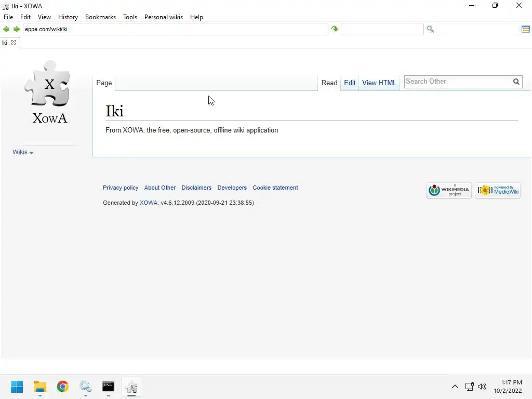Click the magnifier search icon in toolbar
Screen dimensions: 532x399
click(430, 29)
